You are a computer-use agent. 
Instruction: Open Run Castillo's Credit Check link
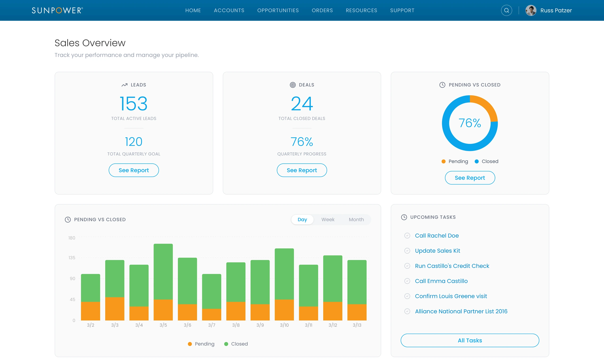[452, 266]
